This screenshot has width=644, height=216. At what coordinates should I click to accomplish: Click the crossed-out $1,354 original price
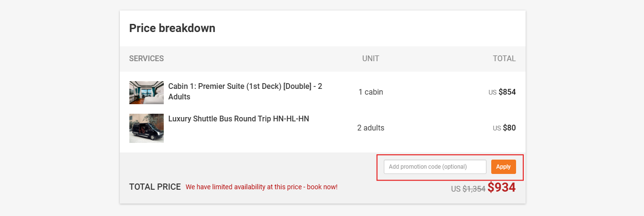(474, 189)
